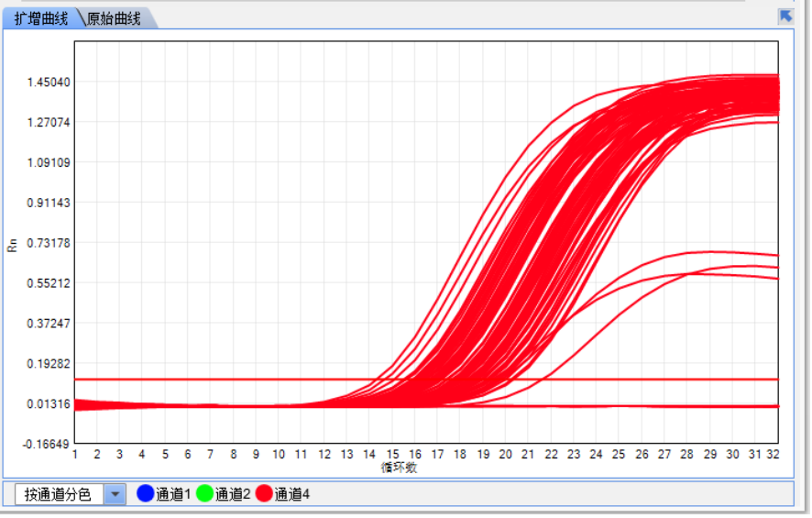Click the 循环数 axis title
The image size is (812, 518).
400,468
